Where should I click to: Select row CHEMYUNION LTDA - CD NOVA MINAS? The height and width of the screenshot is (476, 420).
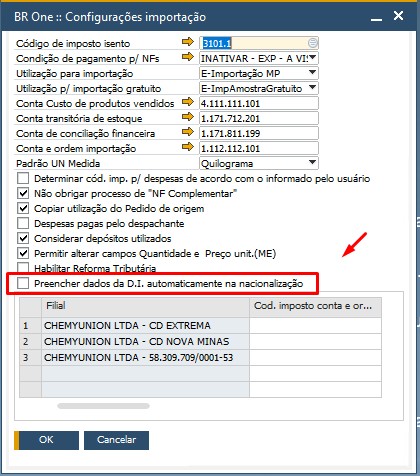pos(145,341)
